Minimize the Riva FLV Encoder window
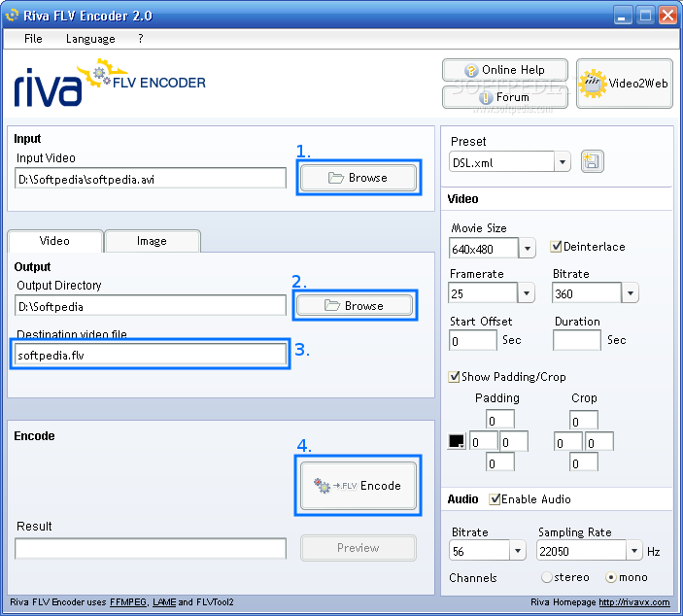This screenshot has height=616, width=683. click(623, 16)
